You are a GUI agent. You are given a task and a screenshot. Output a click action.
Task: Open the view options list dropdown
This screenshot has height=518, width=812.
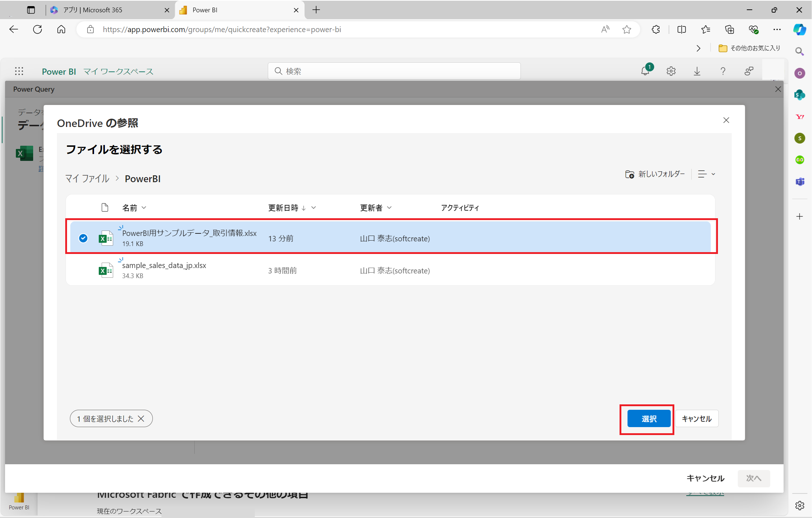[x=706, y=174]
